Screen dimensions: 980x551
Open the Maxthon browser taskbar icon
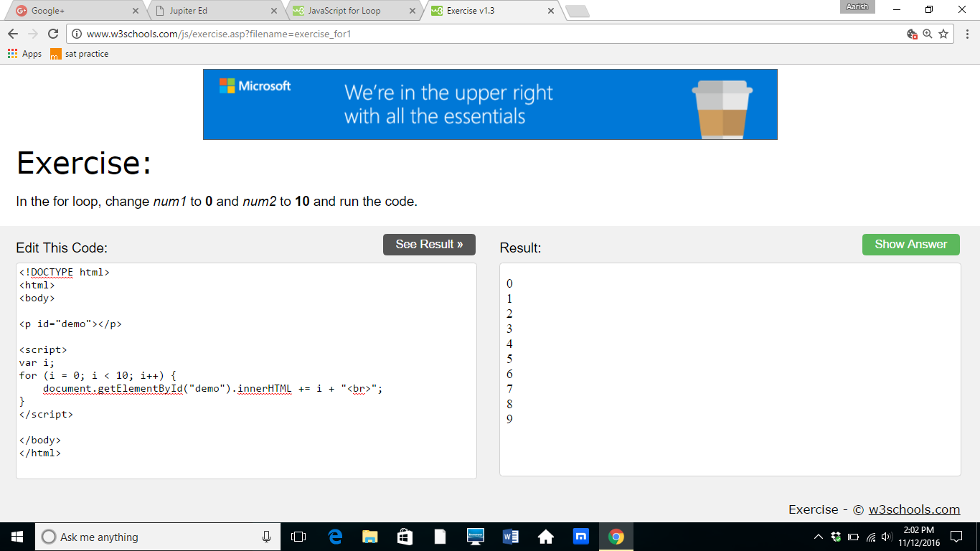point(580,537)
